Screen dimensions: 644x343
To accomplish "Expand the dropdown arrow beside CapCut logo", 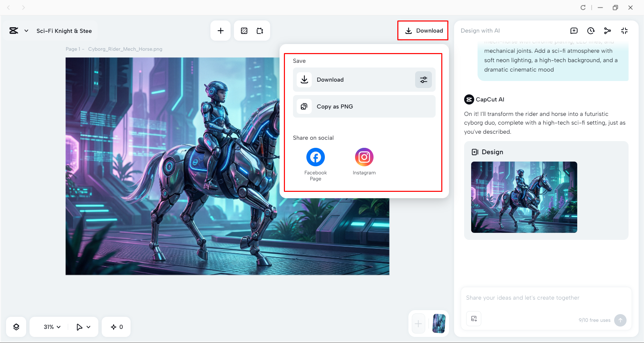I will (26, 31).
